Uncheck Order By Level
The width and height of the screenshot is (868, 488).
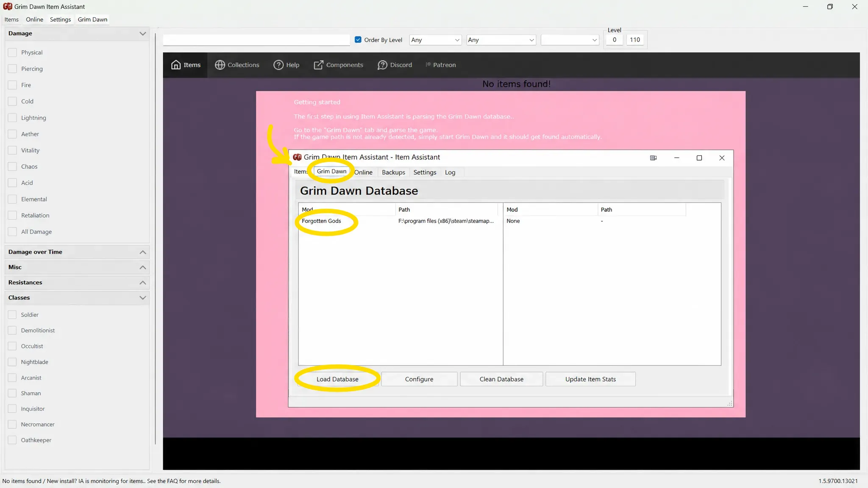pos(358,40)
